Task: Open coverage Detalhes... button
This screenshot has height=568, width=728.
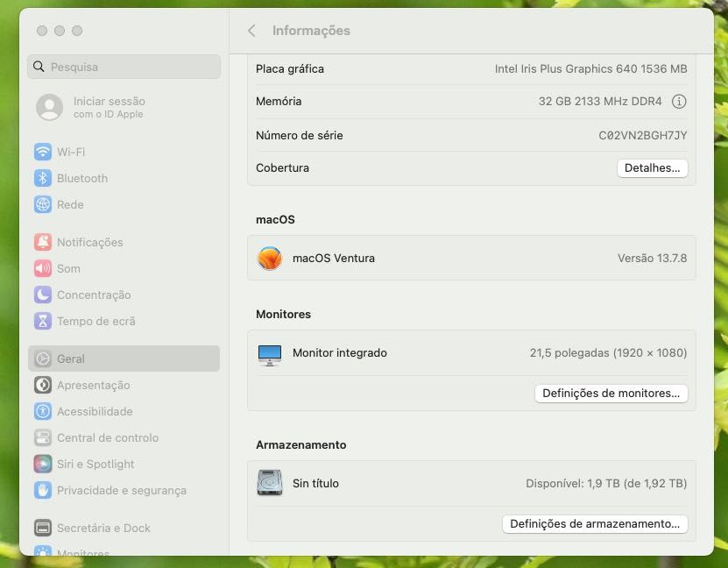Action: point(653,168)
